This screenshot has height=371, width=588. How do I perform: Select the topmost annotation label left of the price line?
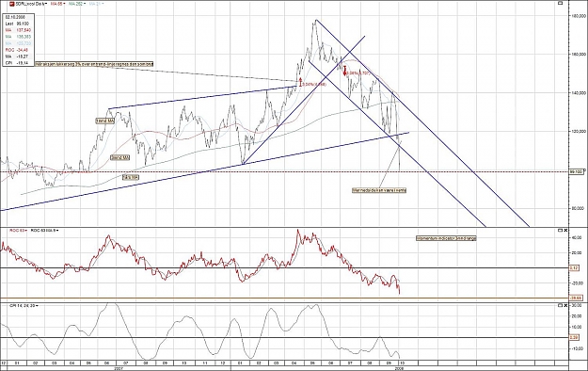pos(105,121)
